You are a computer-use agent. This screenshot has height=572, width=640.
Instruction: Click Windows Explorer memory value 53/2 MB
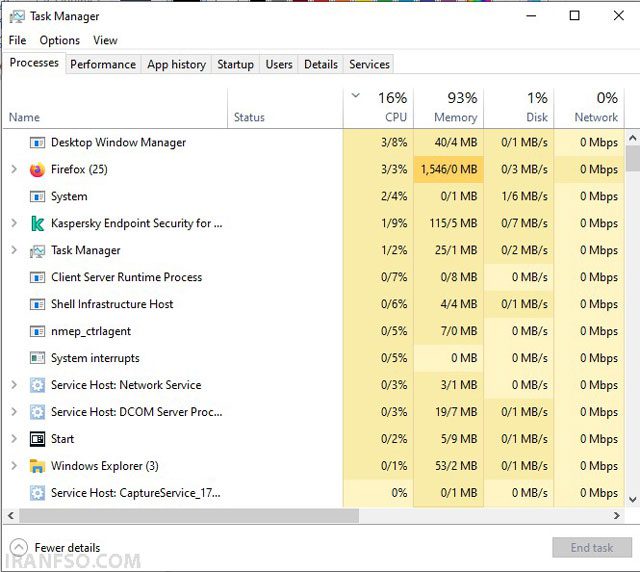[456, 466]
